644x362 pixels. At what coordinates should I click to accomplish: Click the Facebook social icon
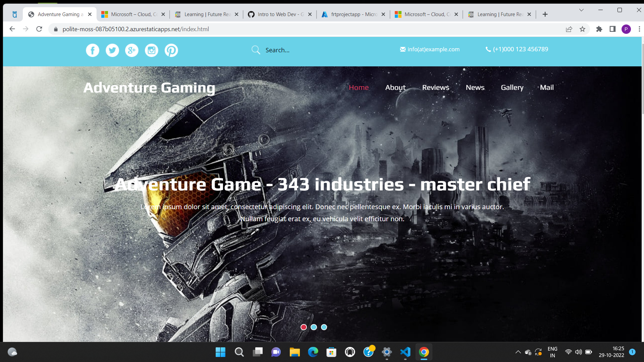93,50
